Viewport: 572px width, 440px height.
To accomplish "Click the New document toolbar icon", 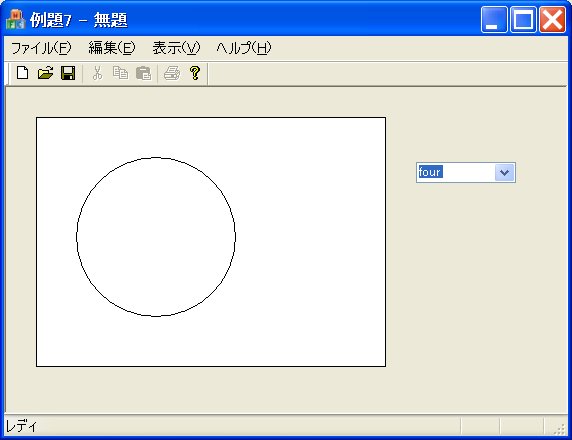I will (x=23, y=73).
